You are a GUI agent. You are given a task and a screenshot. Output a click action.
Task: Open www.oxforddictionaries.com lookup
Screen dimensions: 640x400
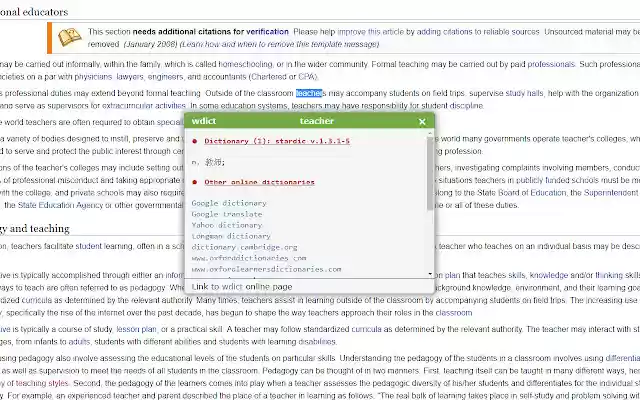click(249, 258)
